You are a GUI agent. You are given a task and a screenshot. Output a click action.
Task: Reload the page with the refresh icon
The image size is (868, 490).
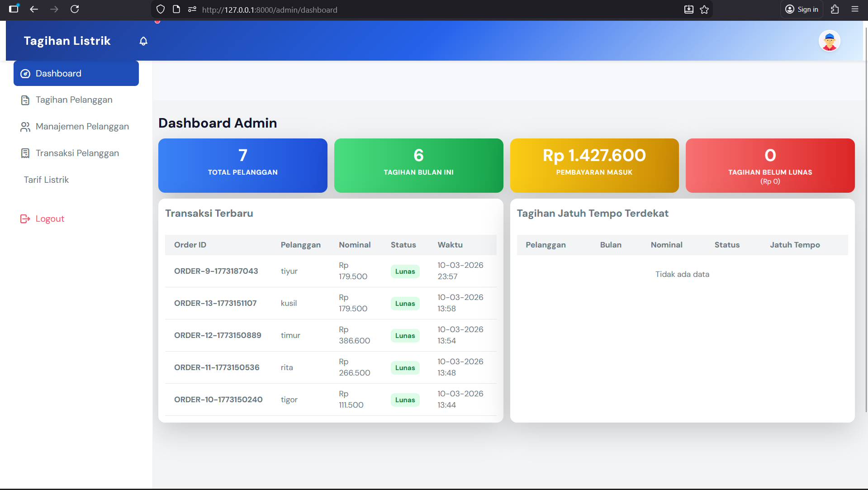(x=75, y=9)
